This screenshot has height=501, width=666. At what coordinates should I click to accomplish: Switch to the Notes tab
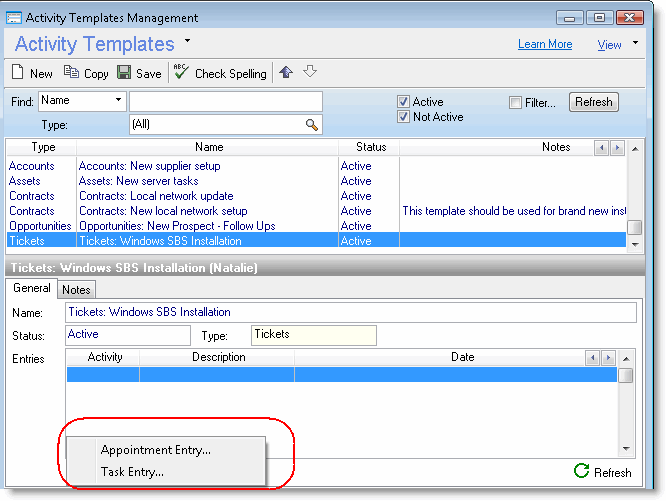coord(76,290)
